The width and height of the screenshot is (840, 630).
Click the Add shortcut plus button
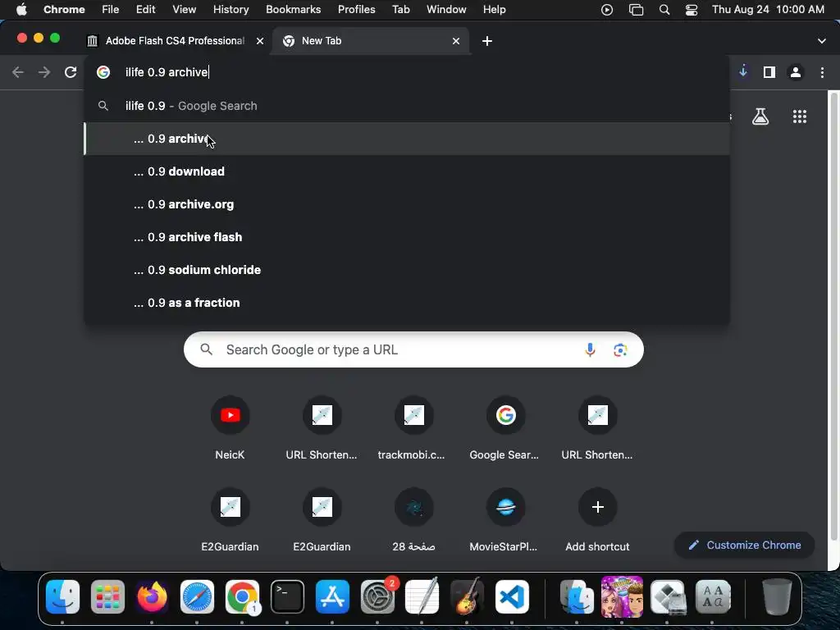(x=597, y=507)
